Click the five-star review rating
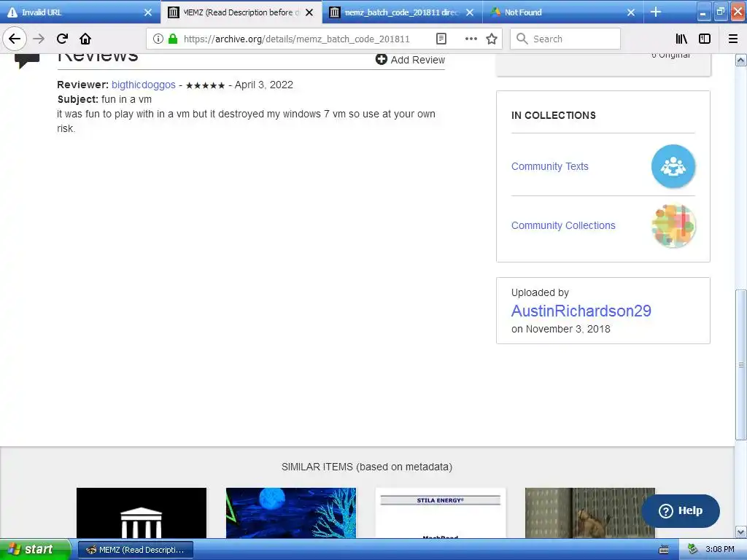Image resolution: width=747 pixels, height=560 pixels. [x=205, y=85]
